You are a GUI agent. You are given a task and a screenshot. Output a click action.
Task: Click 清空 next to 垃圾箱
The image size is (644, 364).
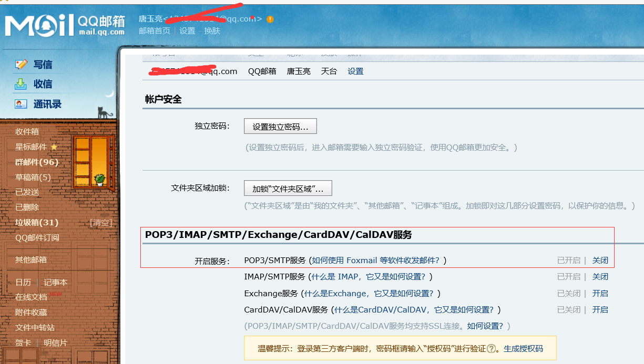click(x=100, y=223)
